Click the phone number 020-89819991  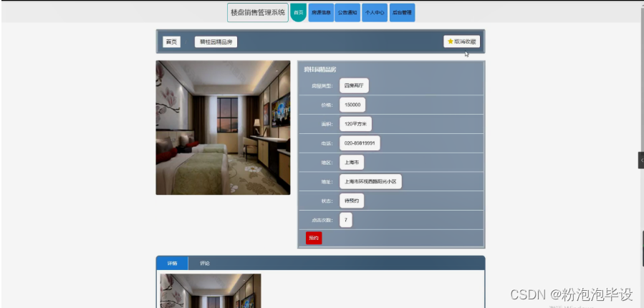360,143
